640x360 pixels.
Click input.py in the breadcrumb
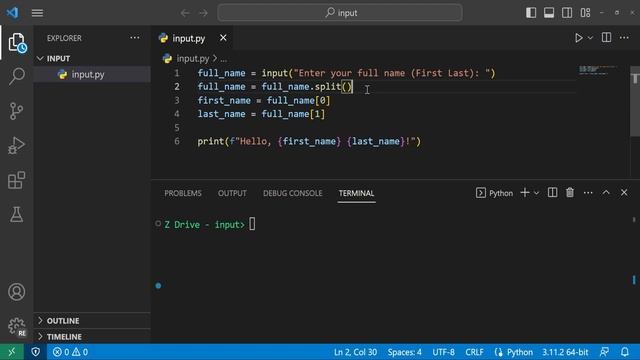tap(193, 59)
